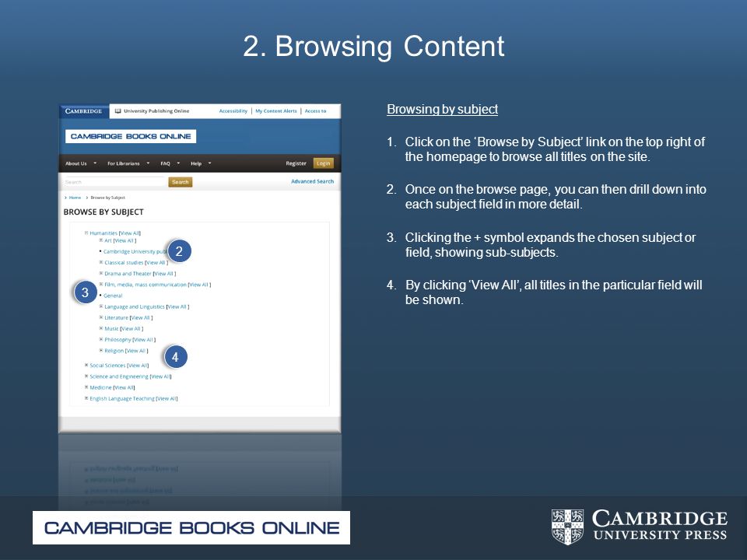View all Science and Engineering titles
Image resolution: width=747 pixels, height=560 pixels.
pos(160,376)
